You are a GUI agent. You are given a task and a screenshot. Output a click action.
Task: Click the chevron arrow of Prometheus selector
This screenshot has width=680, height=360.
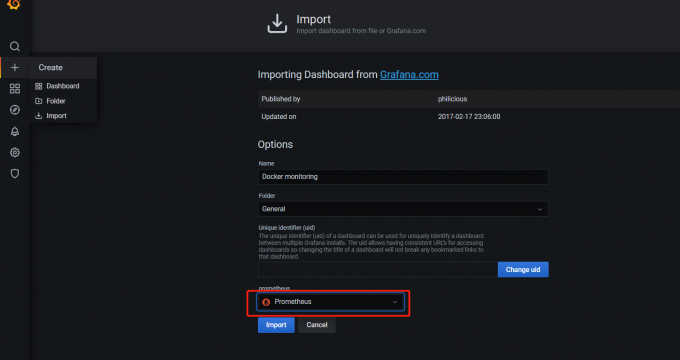(x=395, y=302)
